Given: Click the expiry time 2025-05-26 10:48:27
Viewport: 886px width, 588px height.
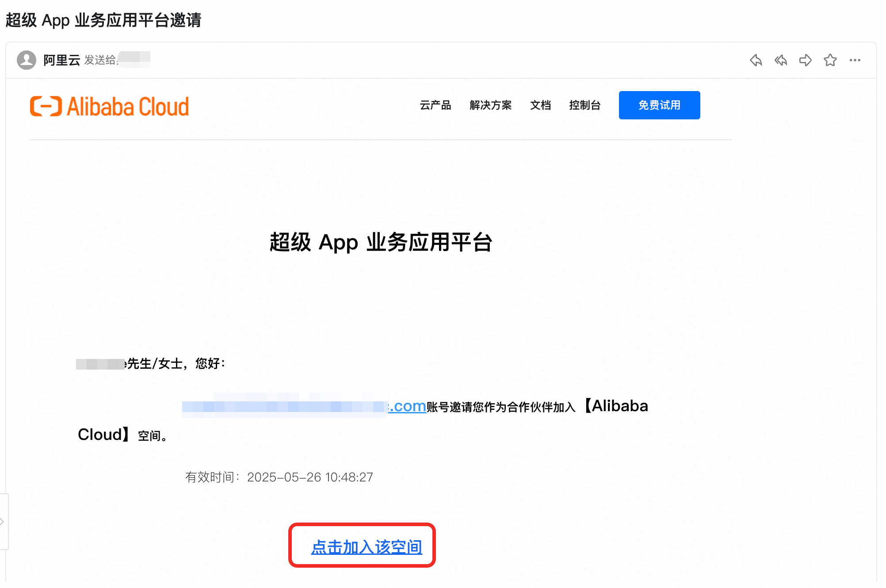Looking at the screenshot, I should point(310,477).
